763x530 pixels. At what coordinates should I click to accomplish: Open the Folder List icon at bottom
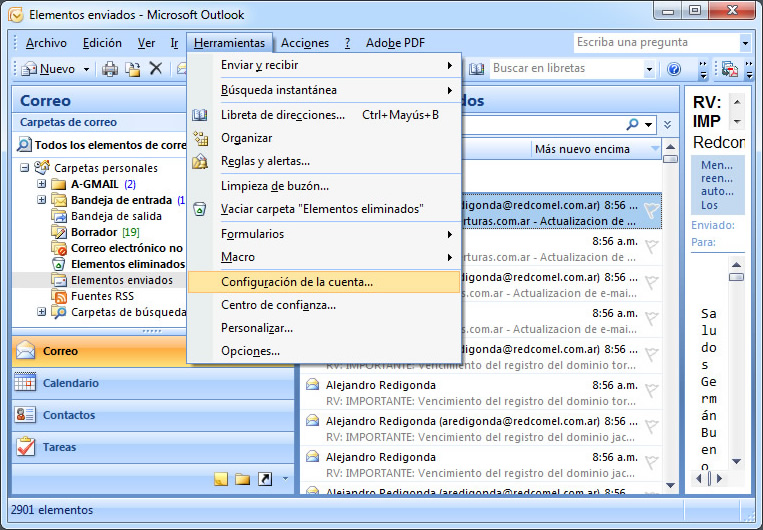[242, 479]
